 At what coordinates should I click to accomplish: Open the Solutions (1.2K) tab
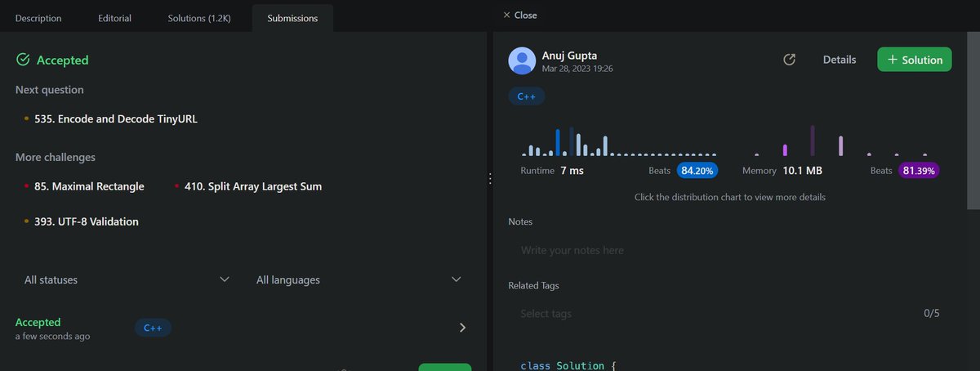[x=199, y=17]
